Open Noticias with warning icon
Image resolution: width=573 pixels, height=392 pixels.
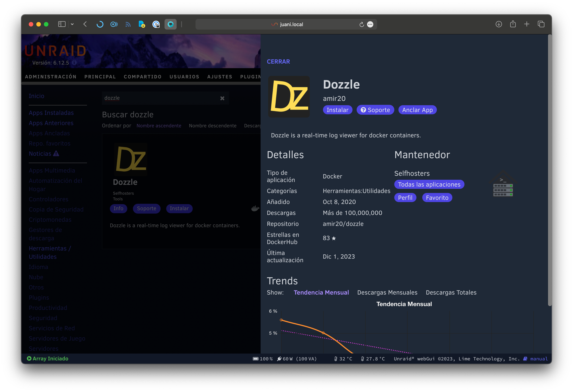point(44,154)
